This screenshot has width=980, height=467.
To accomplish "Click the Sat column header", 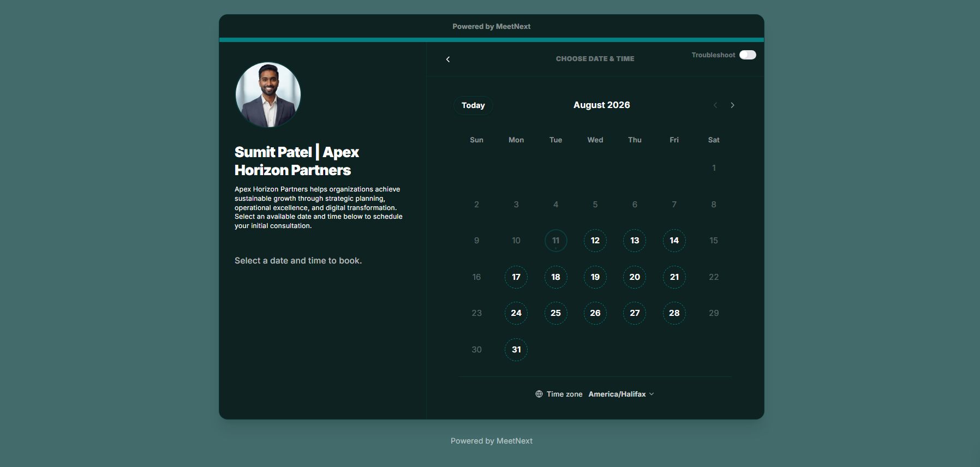I will tap(714, 140).
